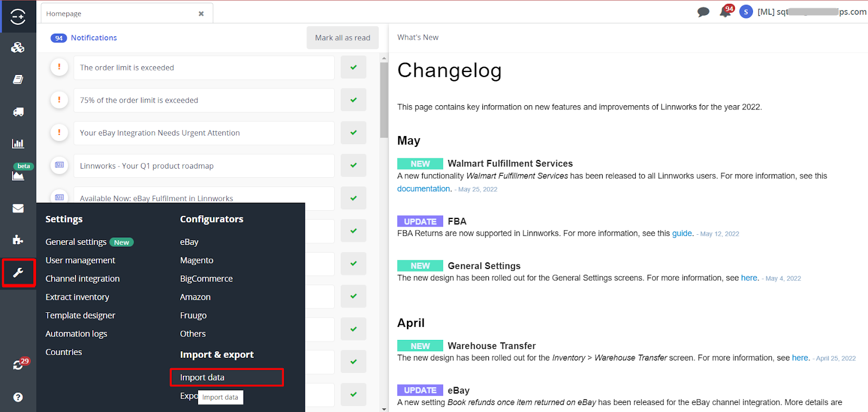Open the FBA Returns guide link
Viewport: 868px width, 412px height.
pos(682,233)
